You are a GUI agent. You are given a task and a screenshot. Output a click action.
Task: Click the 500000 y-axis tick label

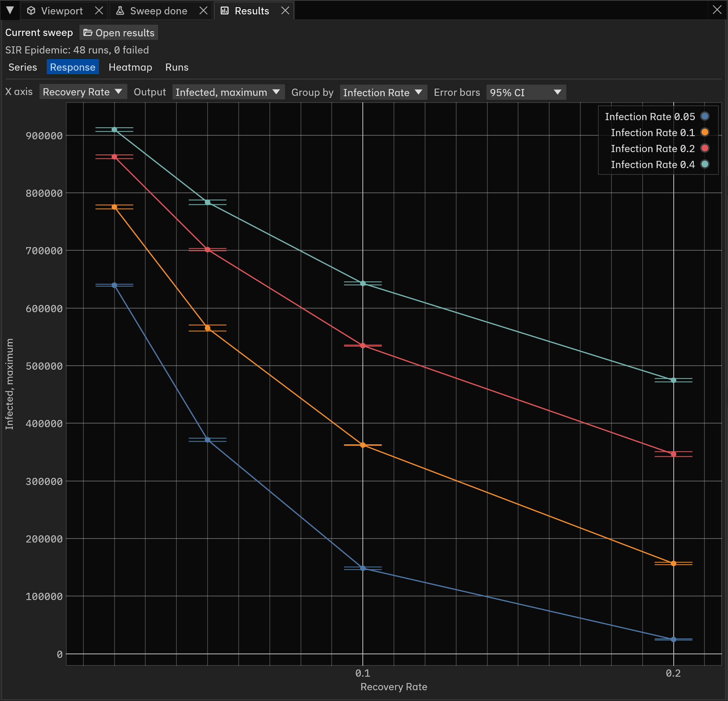coord(44,366)
